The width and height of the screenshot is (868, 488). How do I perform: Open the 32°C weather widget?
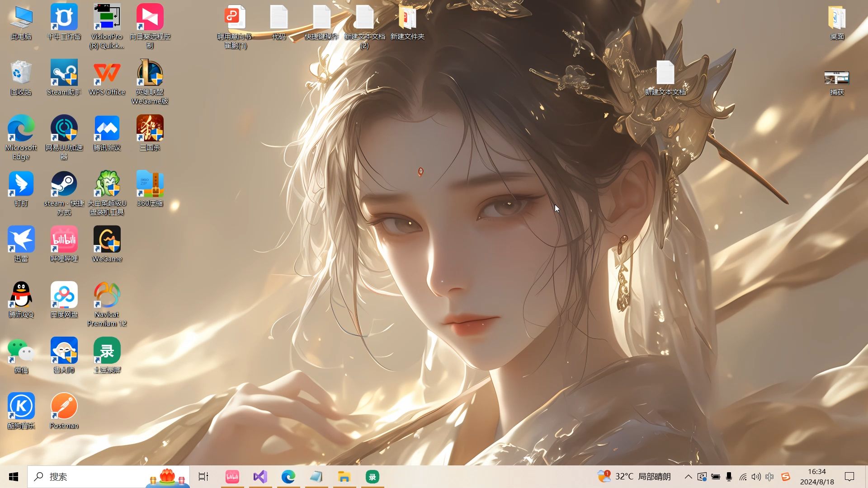[x=635, y=477]
